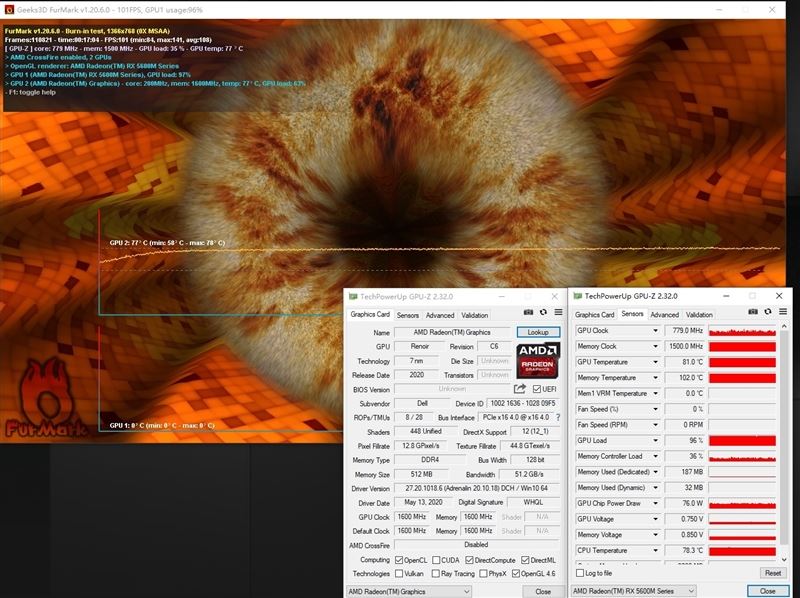Open the Memory Used (Dedicated) dropdown arrow

(656, 472)
